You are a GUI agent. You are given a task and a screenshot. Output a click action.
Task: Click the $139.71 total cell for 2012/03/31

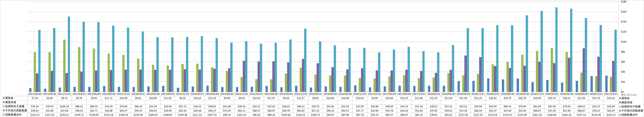(x=79, y=115)
